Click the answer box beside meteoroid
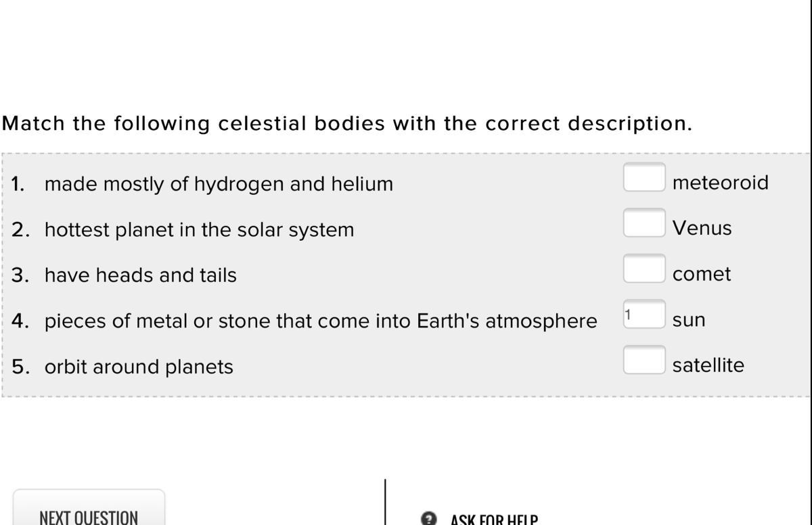 644,178
